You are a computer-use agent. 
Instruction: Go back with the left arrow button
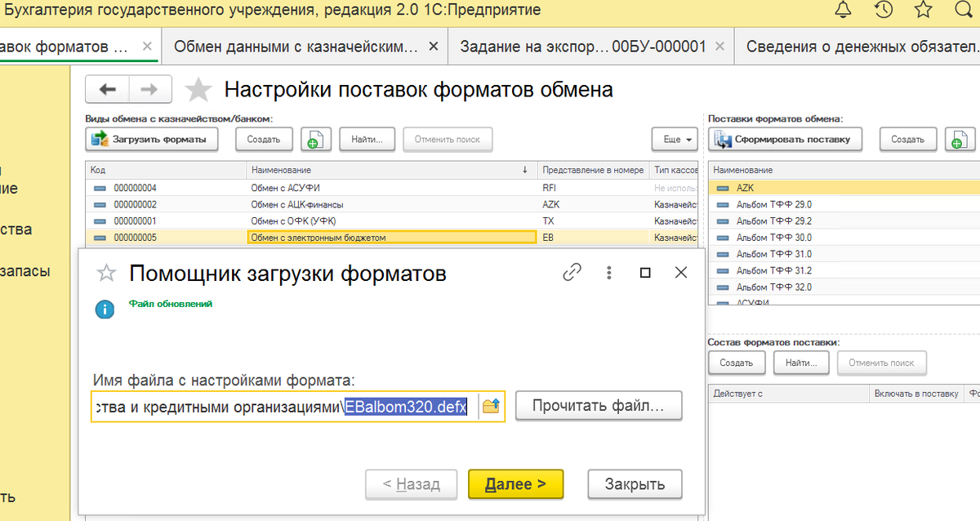coord(107,90)
